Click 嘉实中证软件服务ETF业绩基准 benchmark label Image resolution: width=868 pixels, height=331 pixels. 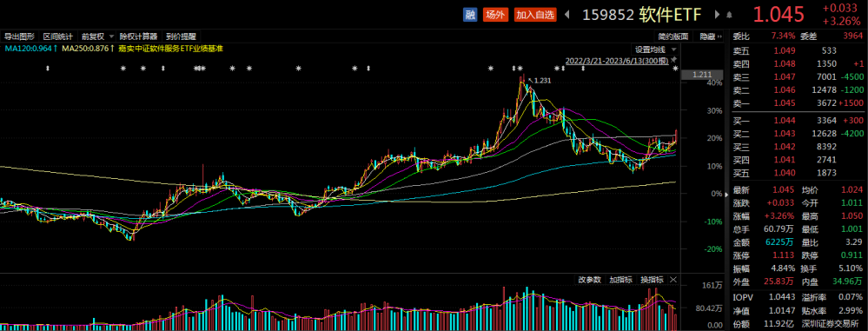[170, 49]
